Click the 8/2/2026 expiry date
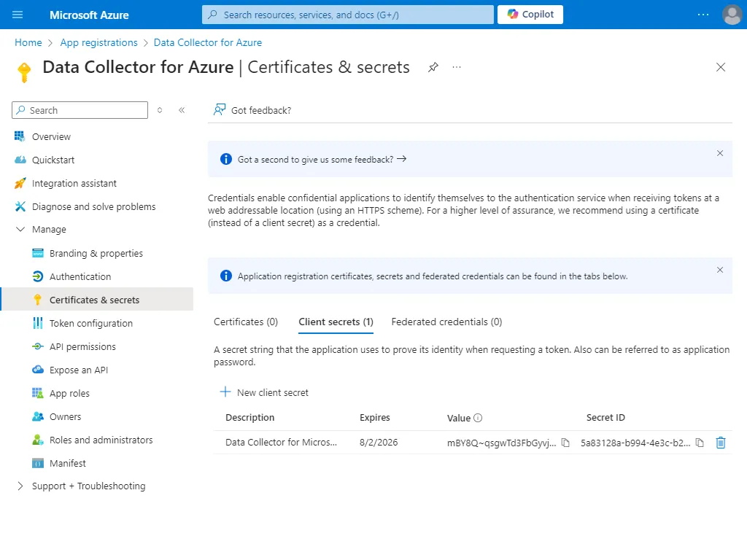The image size is (747, 560). click(x=379, y=443)
